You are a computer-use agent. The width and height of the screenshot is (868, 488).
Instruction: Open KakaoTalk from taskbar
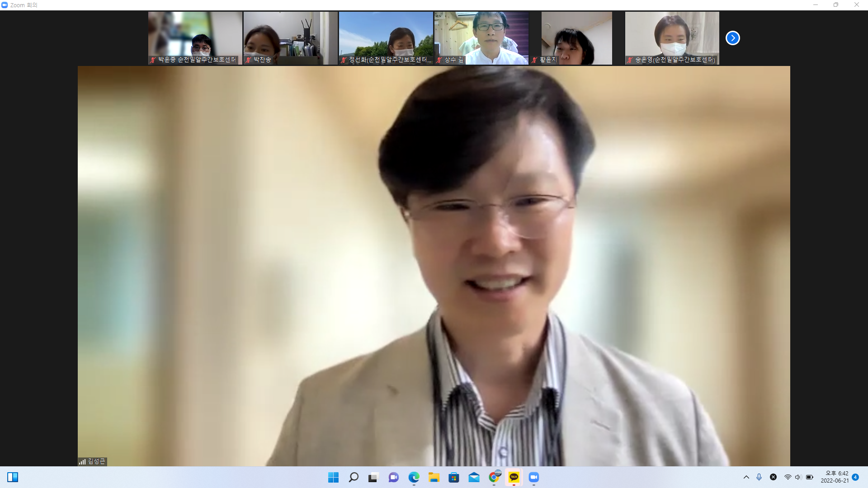(514, 477)
